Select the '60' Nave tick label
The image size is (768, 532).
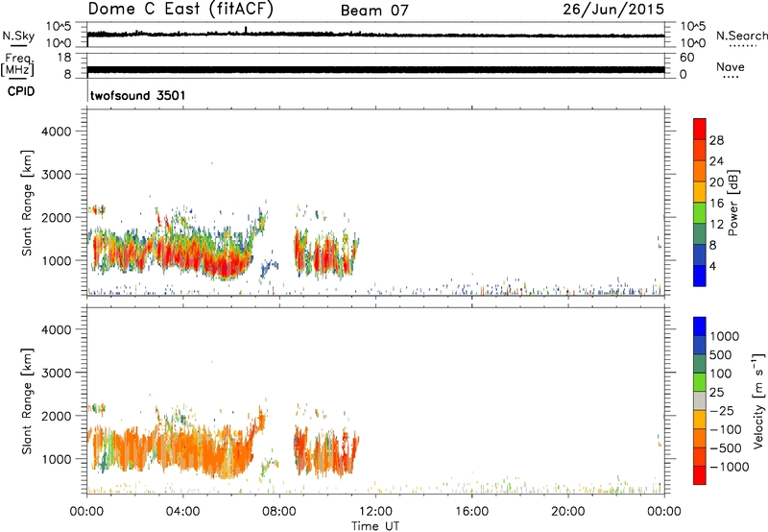tap(686, 58)
